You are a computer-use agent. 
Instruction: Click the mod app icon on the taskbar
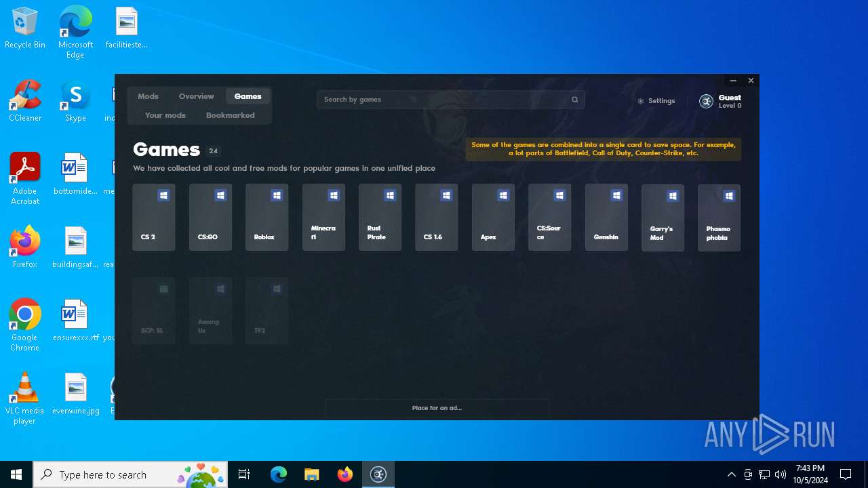coord(378,474)
